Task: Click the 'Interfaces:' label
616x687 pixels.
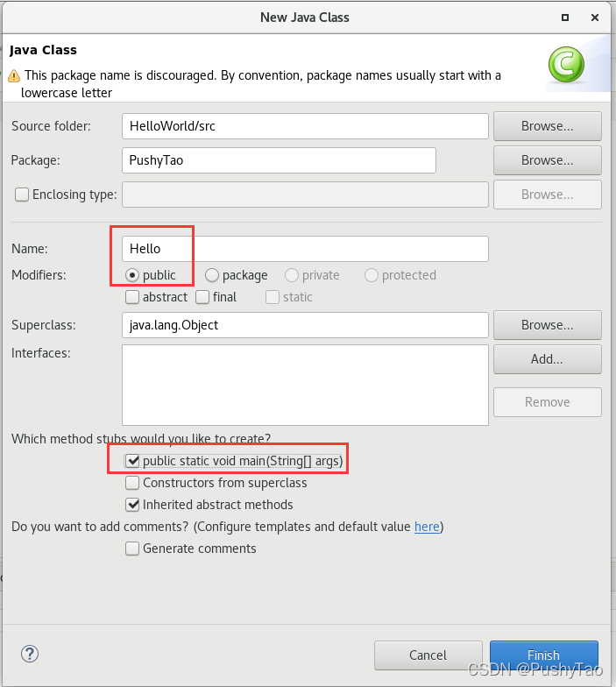Action: coord(40,353)
